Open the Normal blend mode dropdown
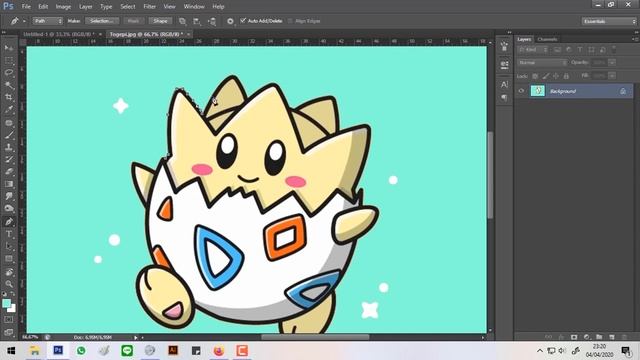This screenshot has width=640, height=360. tap(542, 62)
